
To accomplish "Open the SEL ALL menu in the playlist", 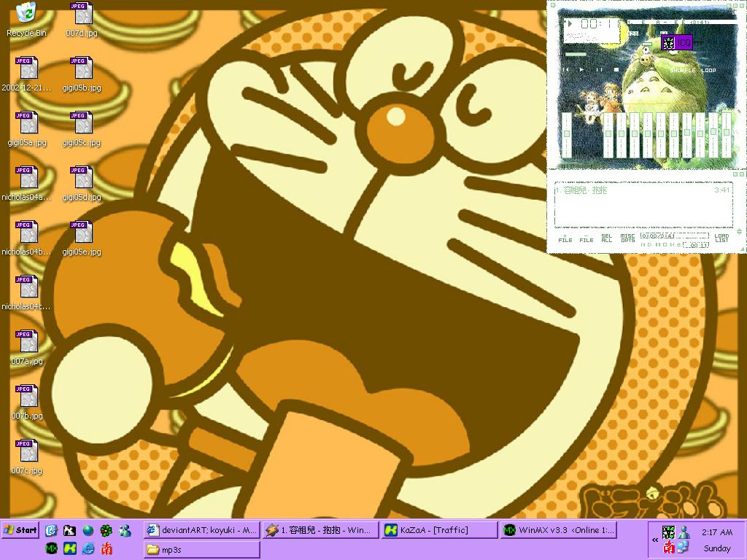I will pyautogui.click(x=606, y=238).
